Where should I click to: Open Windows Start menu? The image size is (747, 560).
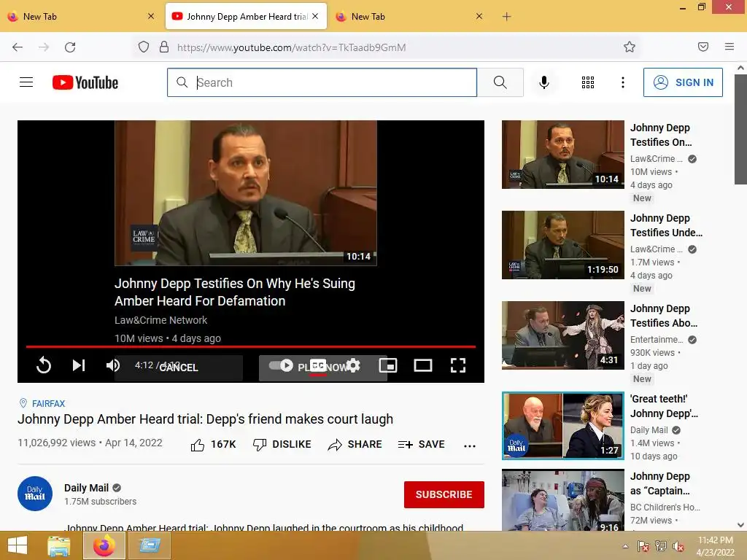click(x=18, y=545)
